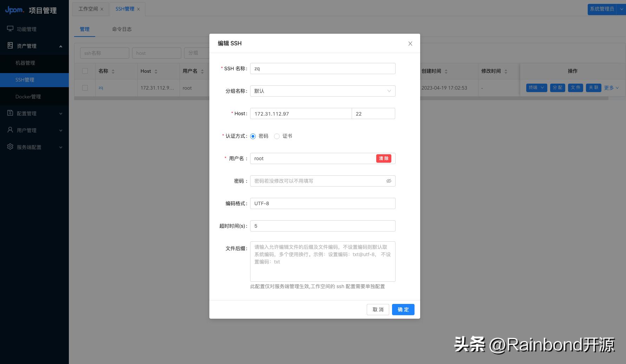
Task: Expand the 更多 actions dropdown
Action: [x=611, y=87]
